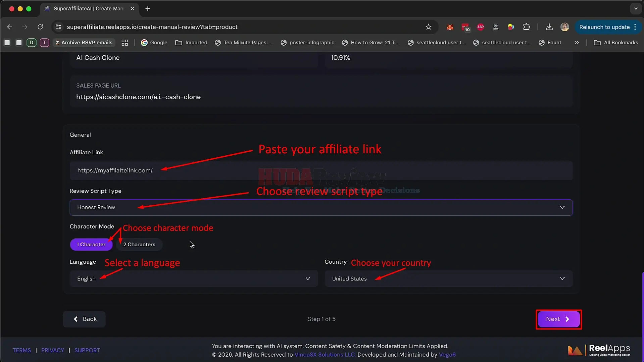Click the Next button

(558, 319)
